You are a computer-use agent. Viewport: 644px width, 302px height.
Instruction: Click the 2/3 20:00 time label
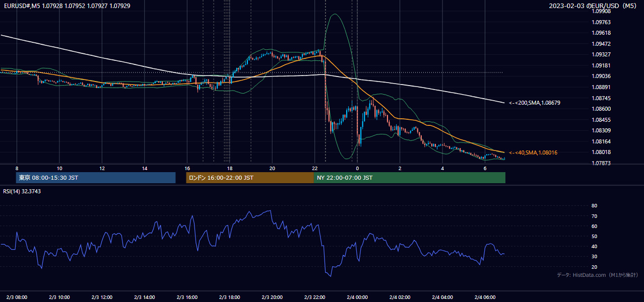coord(272,297)
